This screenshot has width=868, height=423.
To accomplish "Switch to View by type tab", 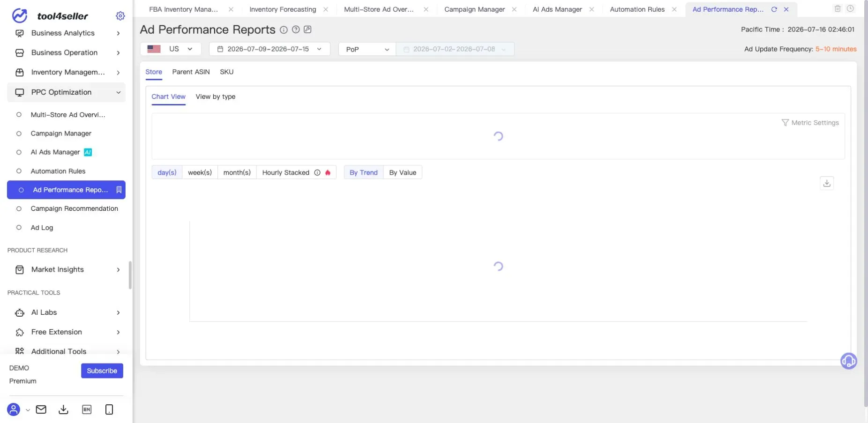I will (x=216, y=96).
